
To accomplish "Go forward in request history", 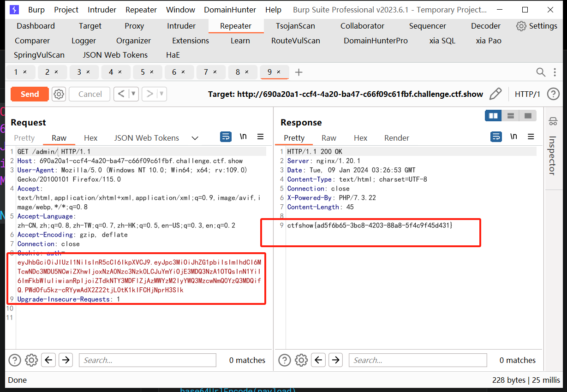I will pyautogui.click(x=149, y=94).
